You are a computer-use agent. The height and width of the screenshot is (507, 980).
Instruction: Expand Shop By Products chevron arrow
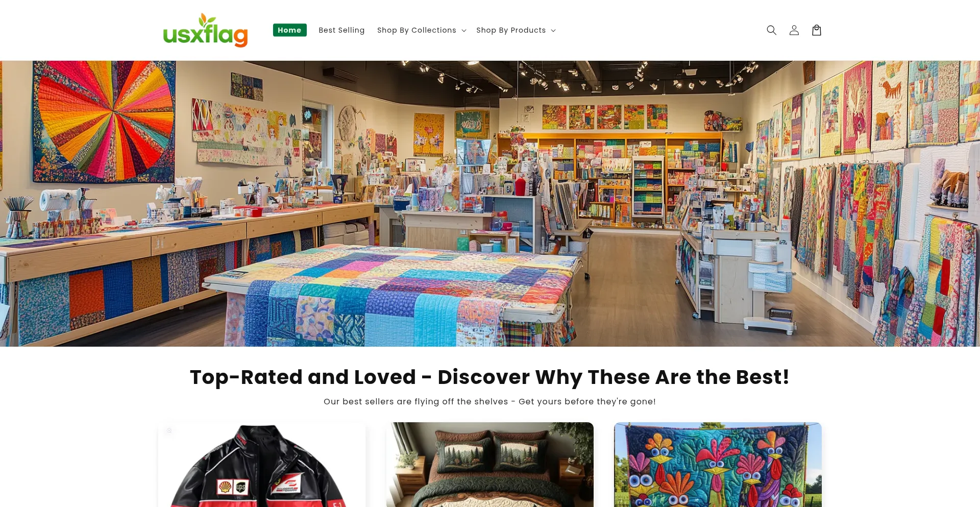[x=553, y=31]
